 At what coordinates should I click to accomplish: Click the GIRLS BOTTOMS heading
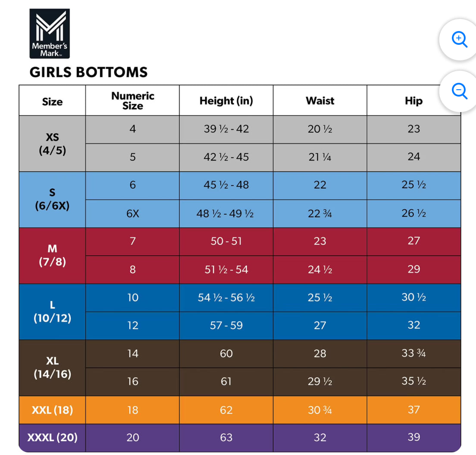click(x=88, y=72)
